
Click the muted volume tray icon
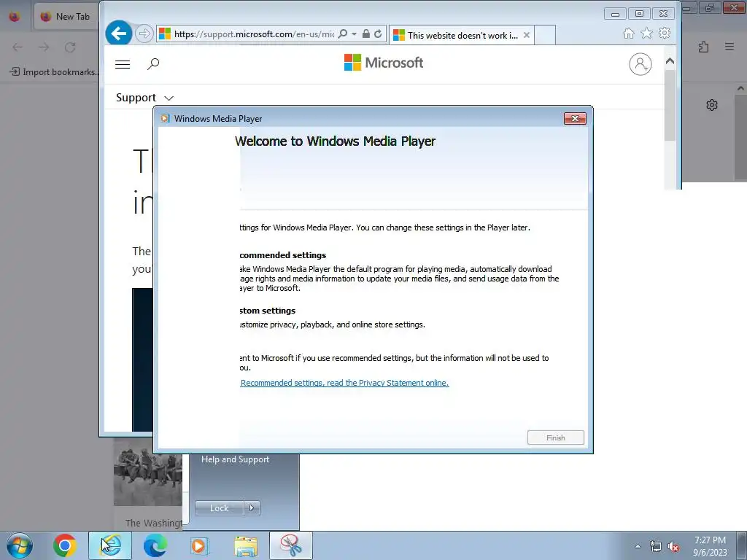click(x=673, y=547)
